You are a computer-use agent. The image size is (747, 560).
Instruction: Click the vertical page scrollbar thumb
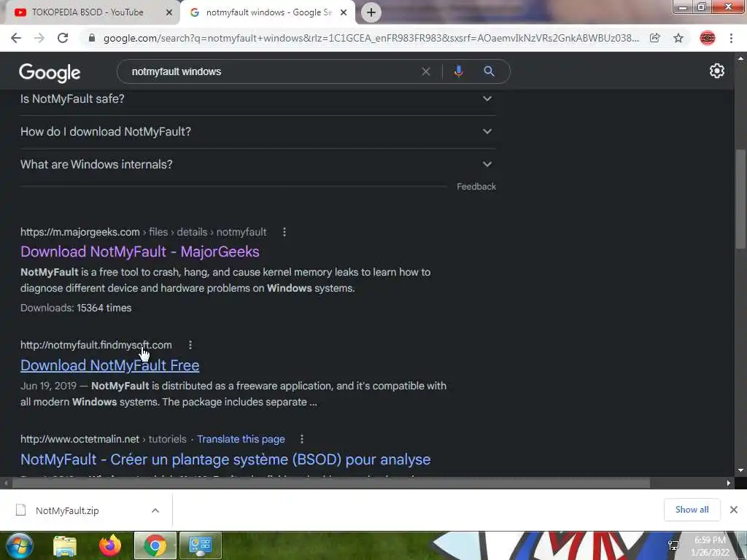(x=740, y=199)
